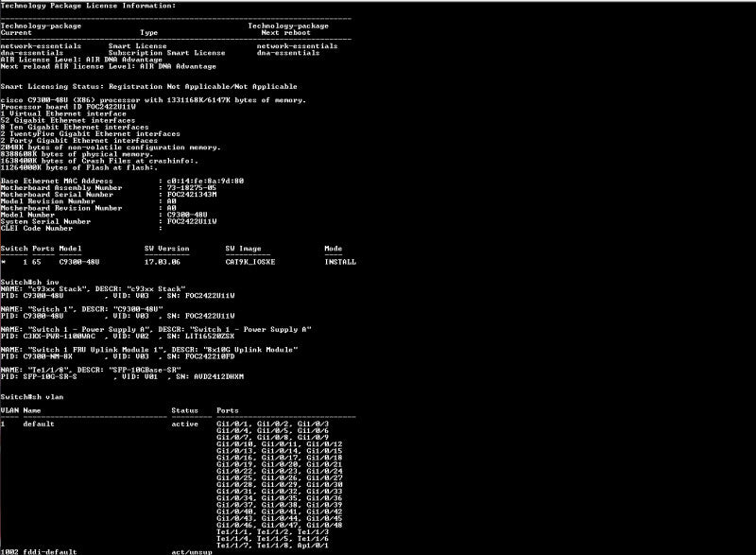Click the "SW Image" column header
This screenshot has width=756, height=555.
pos(244,249)
